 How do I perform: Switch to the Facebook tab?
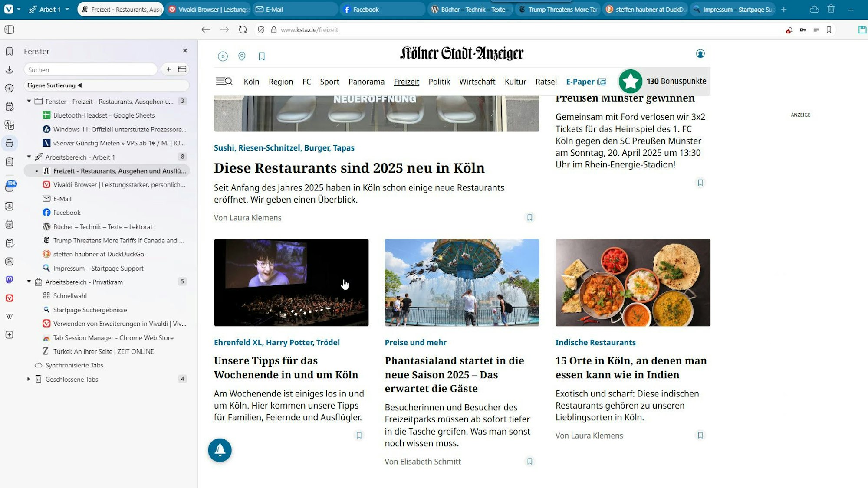[382, 9]
